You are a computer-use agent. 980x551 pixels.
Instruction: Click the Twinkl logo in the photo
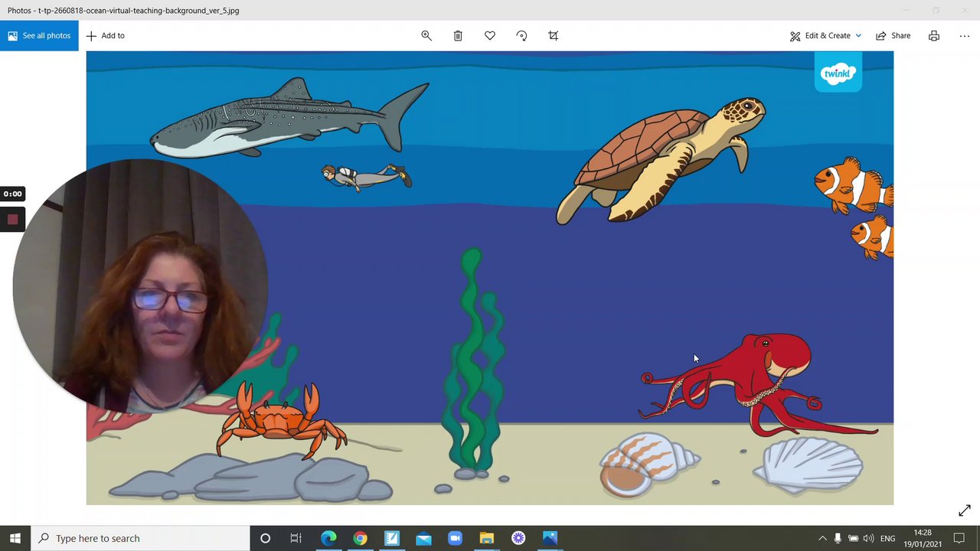point(838,73)
